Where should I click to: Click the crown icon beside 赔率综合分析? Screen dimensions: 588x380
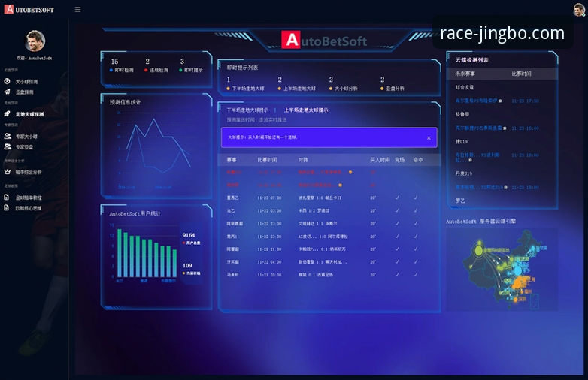[7, 171]
